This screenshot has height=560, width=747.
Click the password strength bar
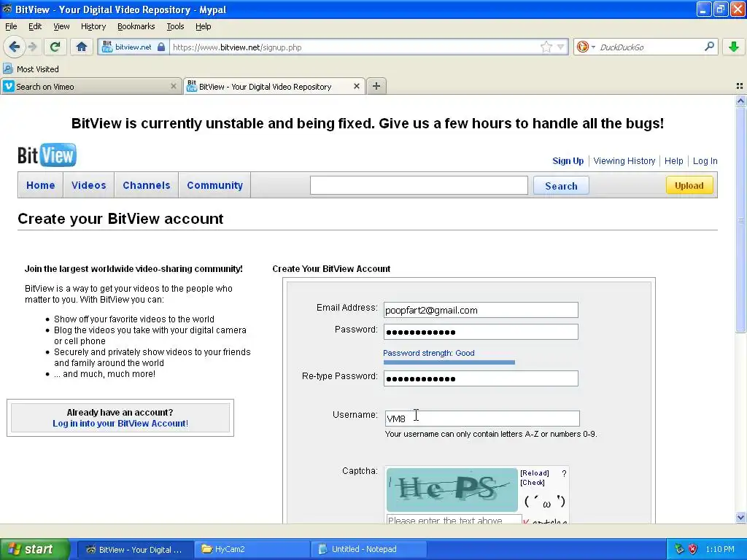[x=449, y=362]
